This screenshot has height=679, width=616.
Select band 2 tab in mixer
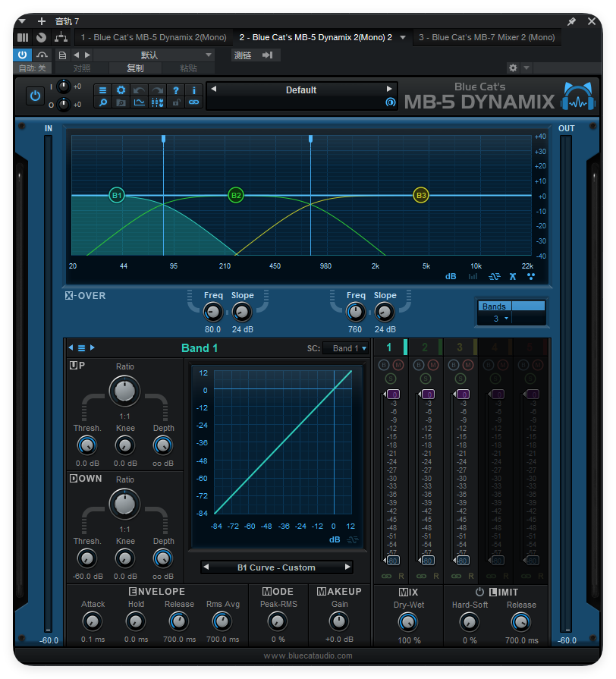coord(426,347)
